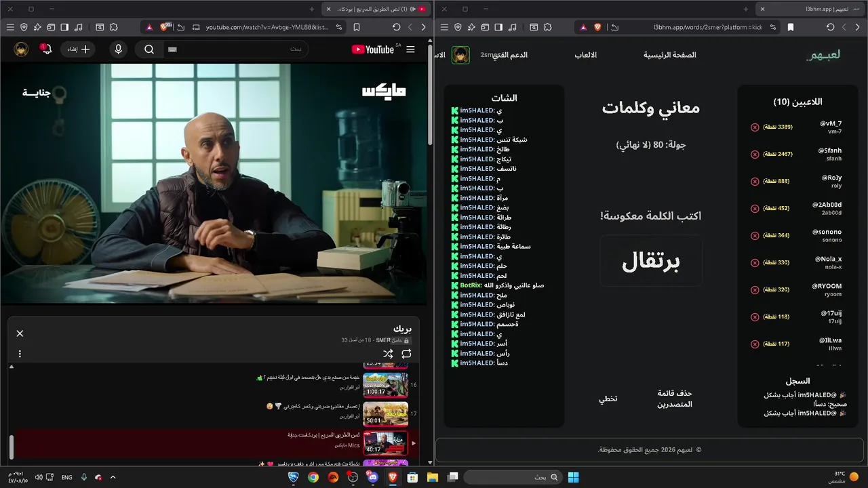868x488 pixels.
Task: Click the تخطي skip button
Action: click(x=608, y=399)
